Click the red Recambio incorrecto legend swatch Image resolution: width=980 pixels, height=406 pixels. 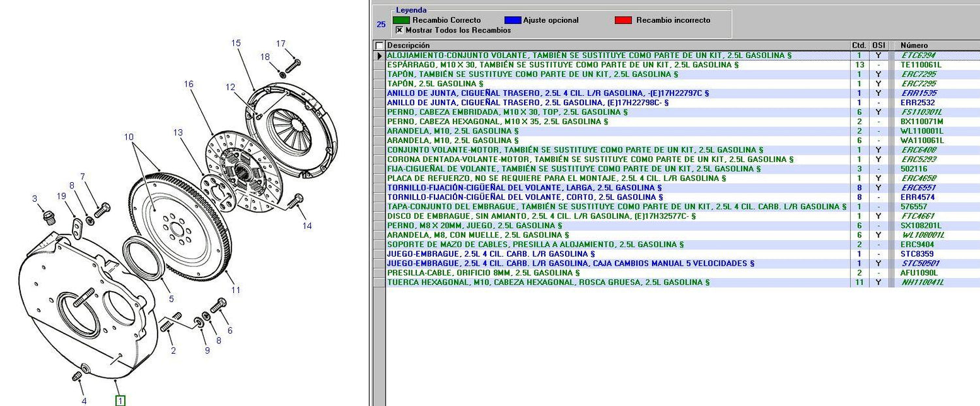click(x=623, y=20)
